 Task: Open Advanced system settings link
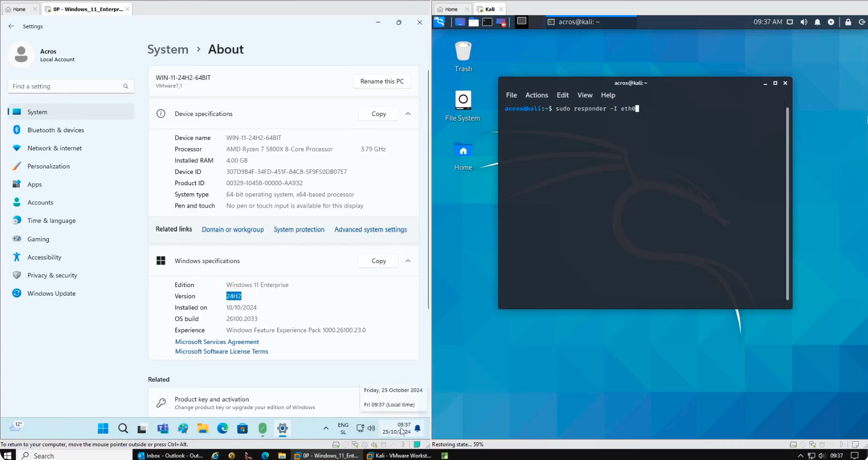pyautogui.click(x=371, y=229)
